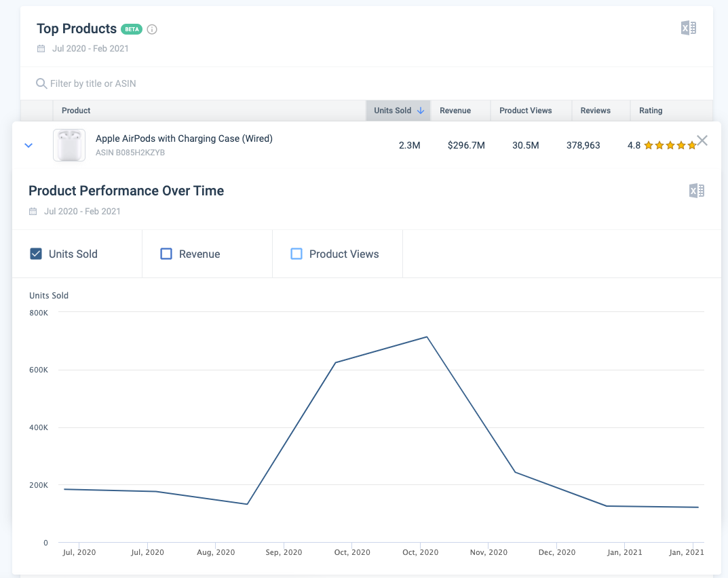Image resolution: width=728 pixels, height=578 pixels.
Task: Click the Aug, 2020 axis label
Action: click(216, 552)
